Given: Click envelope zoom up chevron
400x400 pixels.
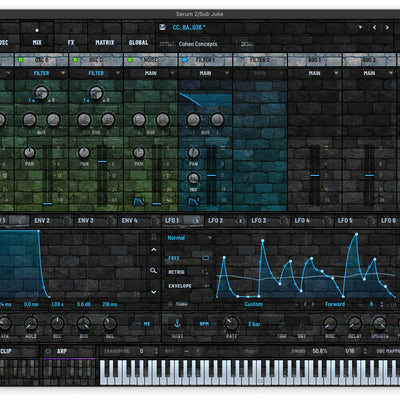Looking at the screenshot, I should [154, 250].
